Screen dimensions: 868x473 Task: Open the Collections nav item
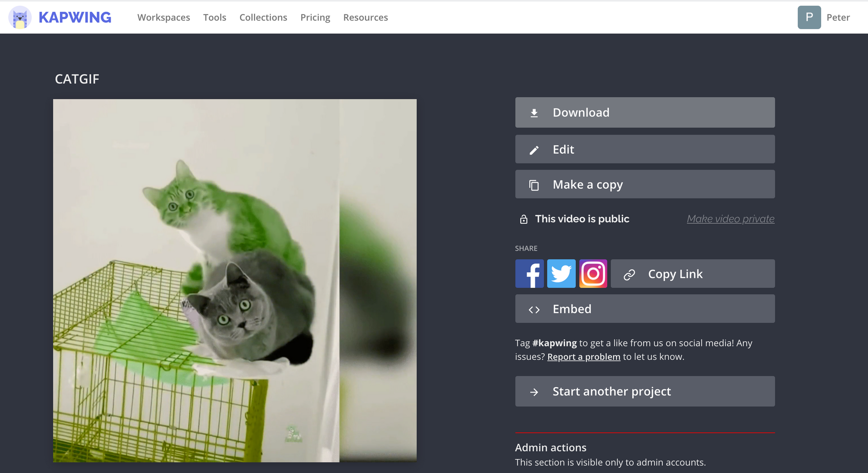(263, 17)
